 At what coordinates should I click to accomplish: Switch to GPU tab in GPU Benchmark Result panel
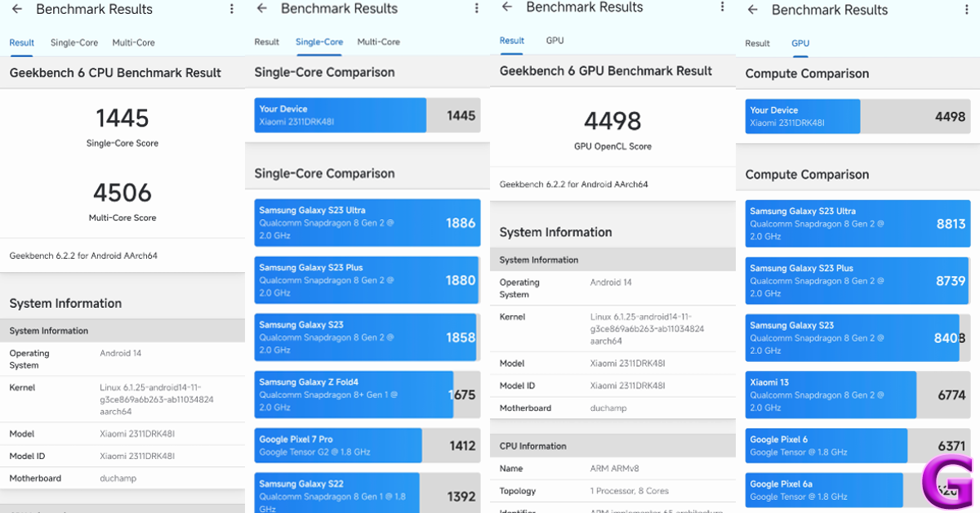[555, 40]
